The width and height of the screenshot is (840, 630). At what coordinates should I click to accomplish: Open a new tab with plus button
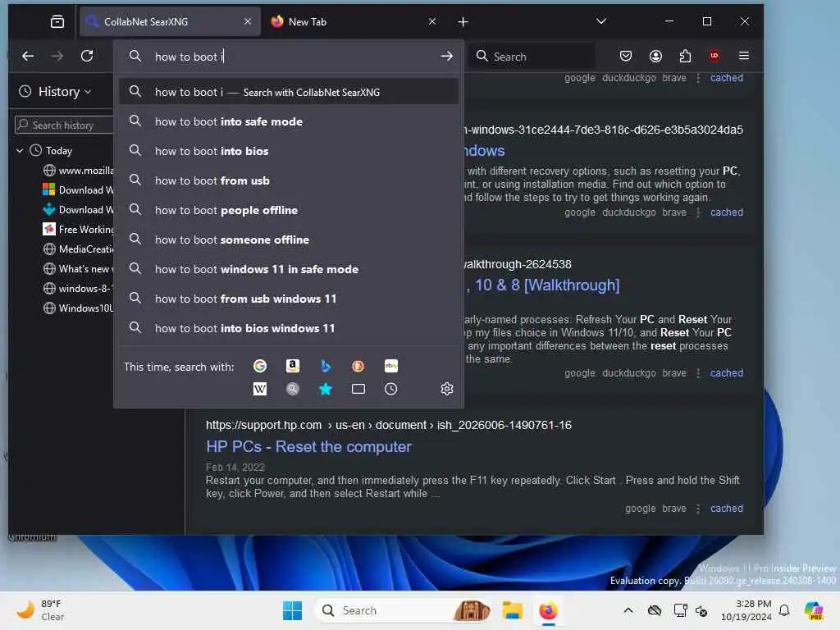click(x=463, y=21)
